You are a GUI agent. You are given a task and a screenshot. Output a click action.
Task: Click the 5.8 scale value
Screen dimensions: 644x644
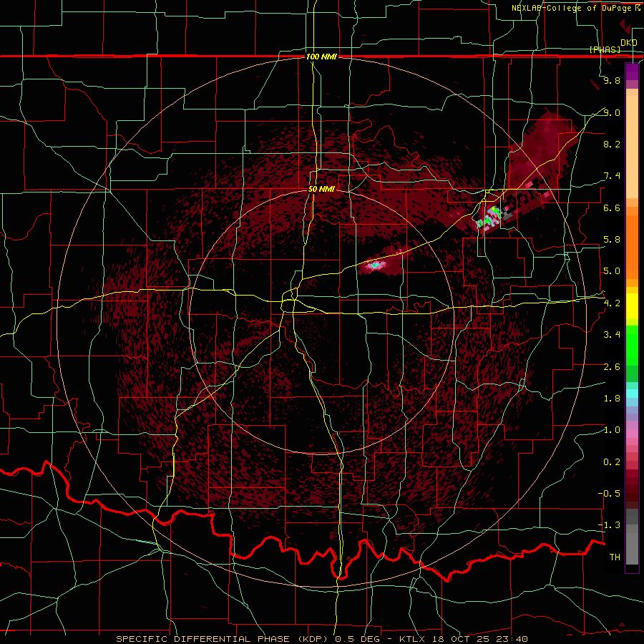[612, 240]
